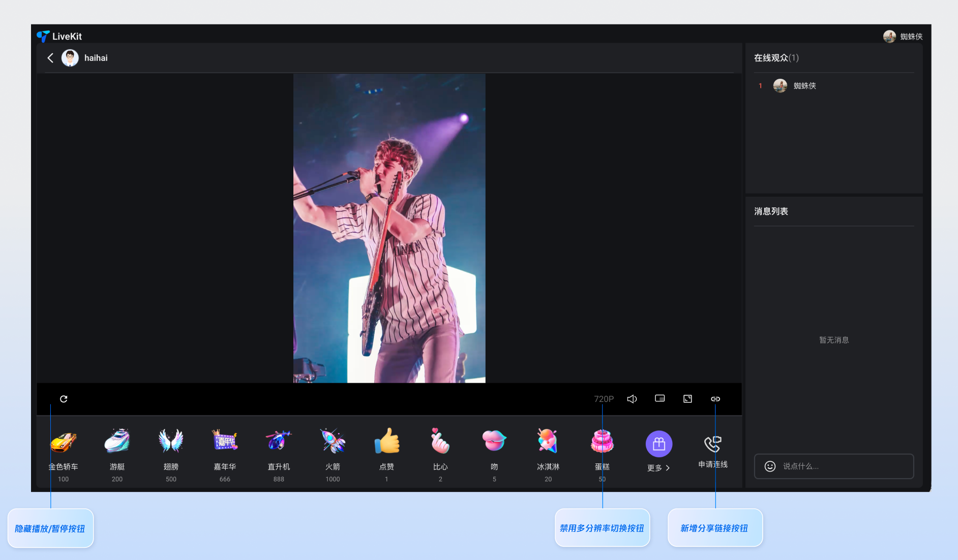
Task: Open the 720P resolution selector
Action: (604, 399)
